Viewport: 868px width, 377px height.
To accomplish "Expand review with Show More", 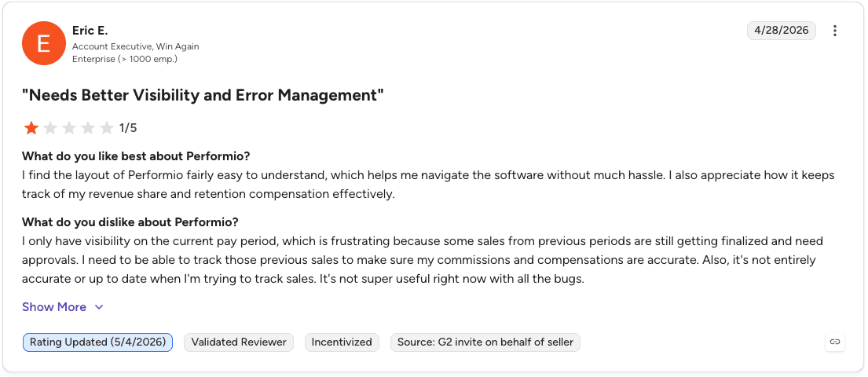I will (54, 306).
